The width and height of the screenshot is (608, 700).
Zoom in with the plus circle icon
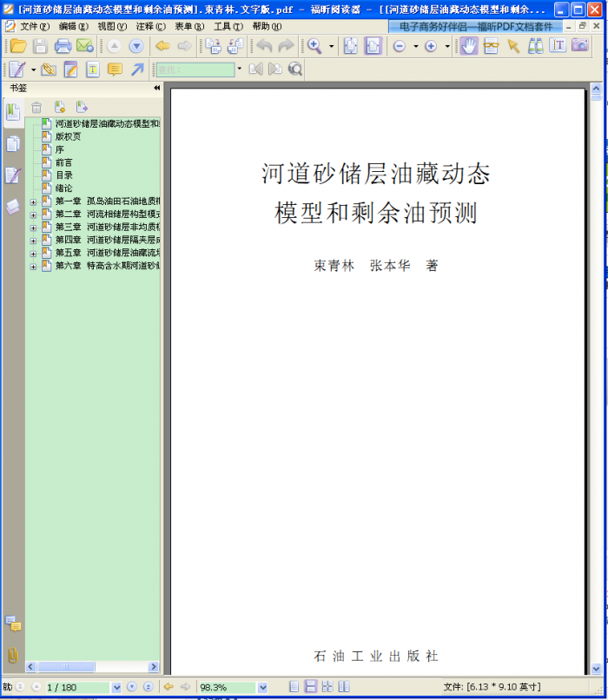(431, 45)
